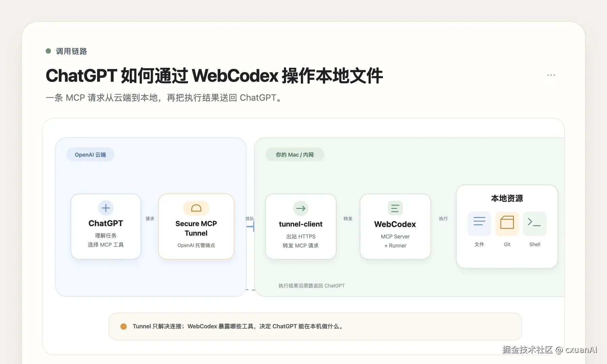
Task: Select the 文件 file icon in 本地资源
Action: [x=479, y=223]
